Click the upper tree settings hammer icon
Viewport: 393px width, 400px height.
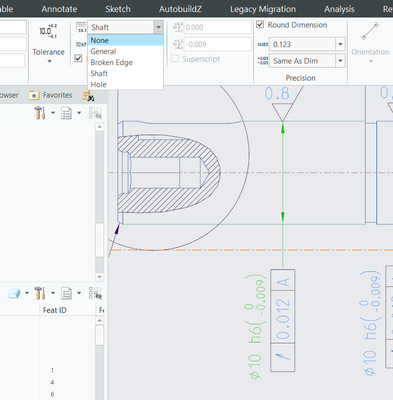tap(40, 113)
